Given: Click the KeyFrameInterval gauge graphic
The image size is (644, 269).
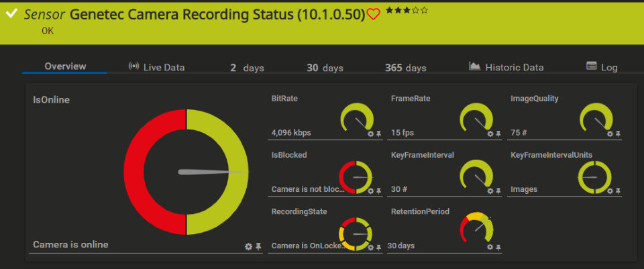Looking at the screenshot, I should (476, 174).
